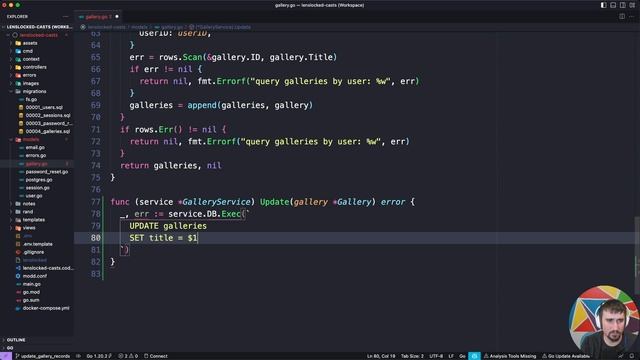The image size is (640, 360).
Task: Split the editor to the right
Action: [x=622, y=17]
